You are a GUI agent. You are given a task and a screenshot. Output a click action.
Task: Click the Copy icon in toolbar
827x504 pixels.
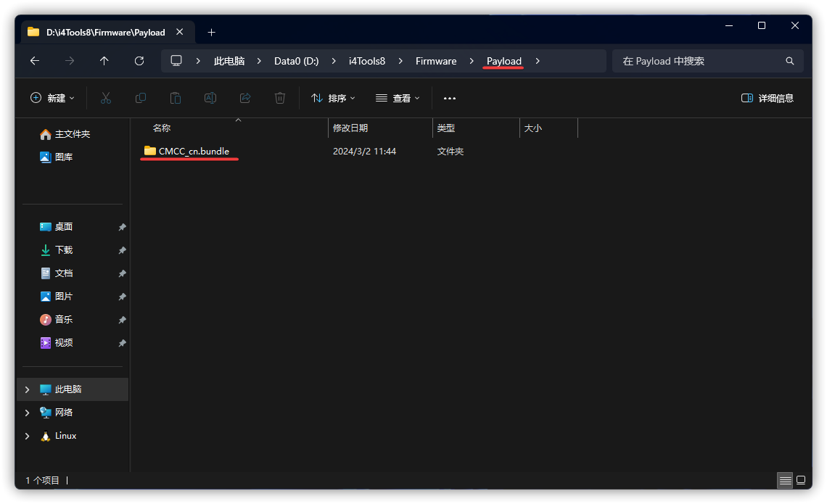point(141,98)
